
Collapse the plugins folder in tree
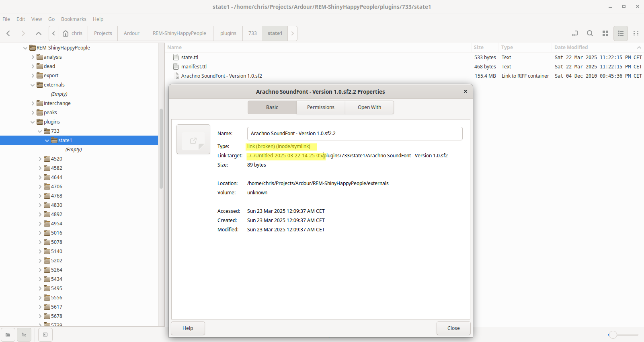coord(33,122)
